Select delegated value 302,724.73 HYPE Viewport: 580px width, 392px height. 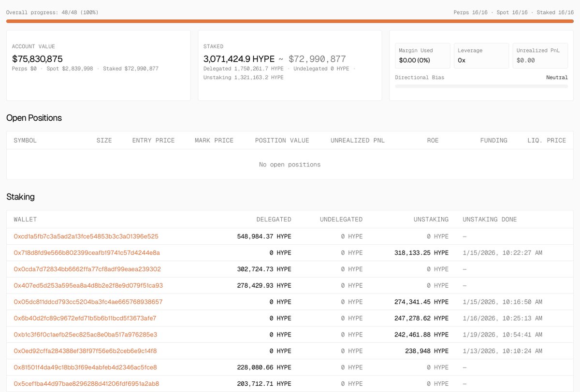tap(264, 269)
